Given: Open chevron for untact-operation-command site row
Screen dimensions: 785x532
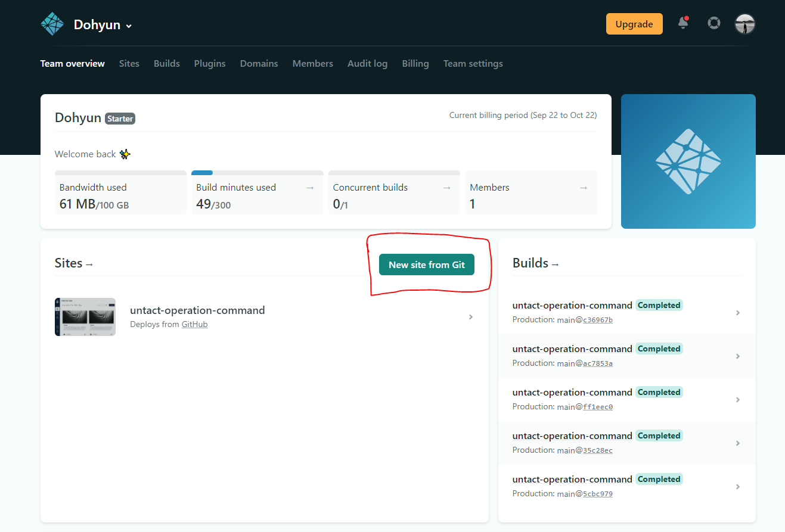Looking at the screenshot, I should (x=471, y=317).
